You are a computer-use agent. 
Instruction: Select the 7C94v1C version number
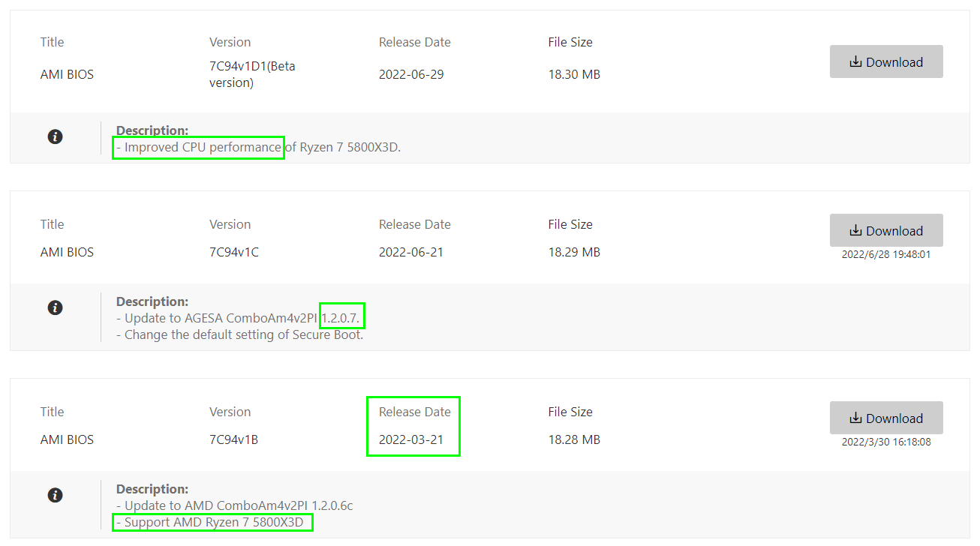click(234, 252)
